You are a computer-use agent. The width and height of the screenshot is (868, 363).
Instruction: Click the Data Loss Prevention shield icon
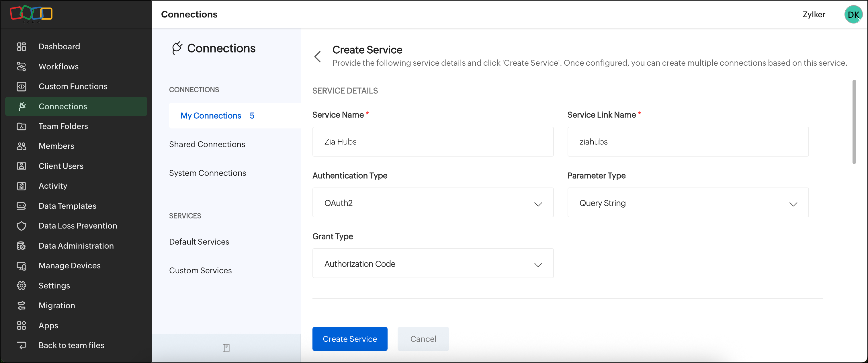(21, 226)
